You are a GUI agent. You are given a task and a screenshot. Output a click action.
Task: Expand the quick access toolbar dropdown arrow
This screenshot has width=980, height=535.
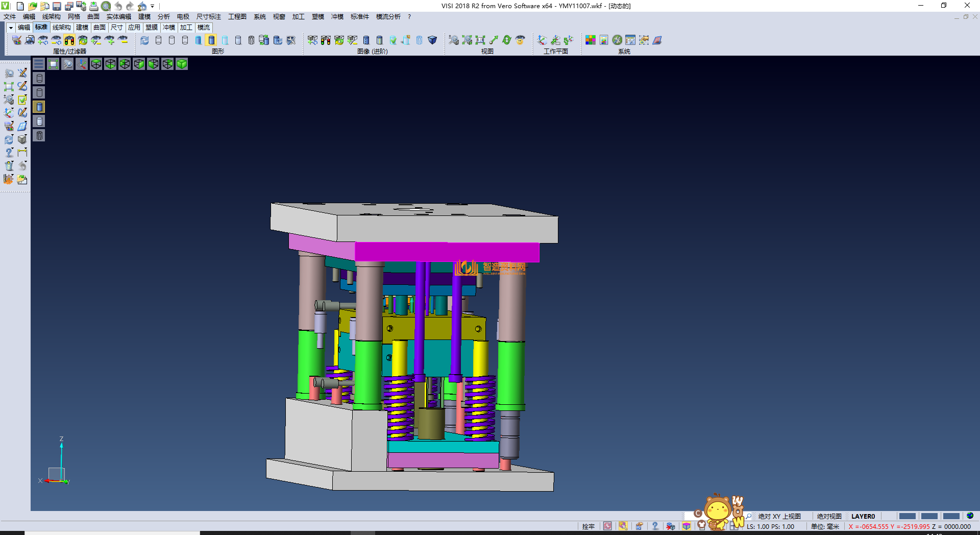click(x=152, y=6)
